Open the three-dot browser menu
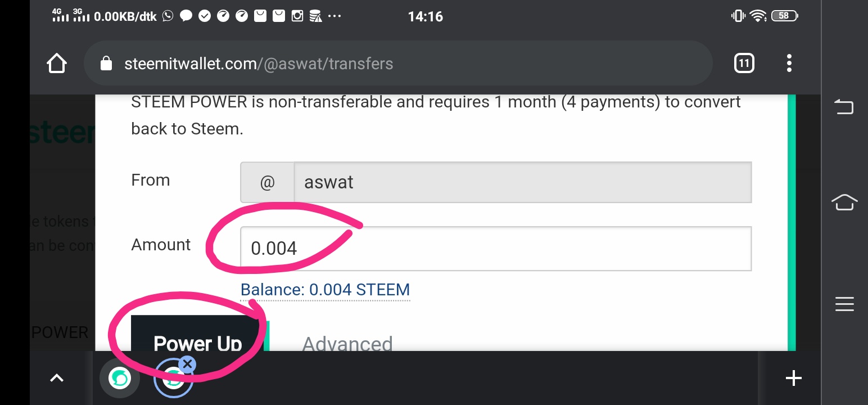This screenshot has height=405, width=868. pos(789,64)
